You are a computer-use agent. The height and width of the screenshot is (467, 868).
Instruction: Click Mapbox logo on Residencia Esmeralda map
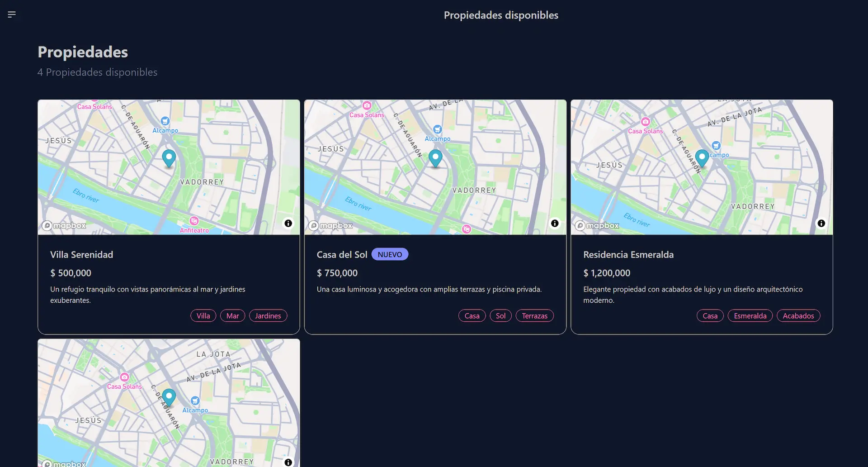click(597, 225)
